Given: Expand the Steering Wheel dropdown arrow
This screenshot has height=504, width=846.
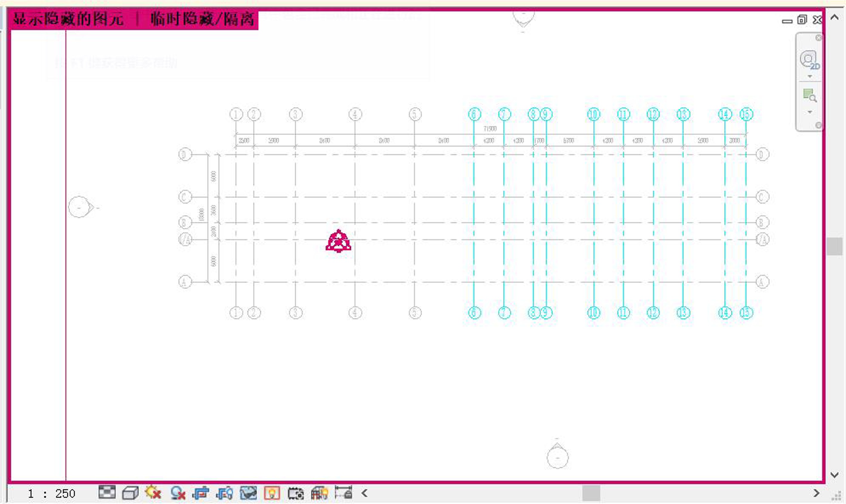Looking at the screenshot, I should tap(810, 76).
